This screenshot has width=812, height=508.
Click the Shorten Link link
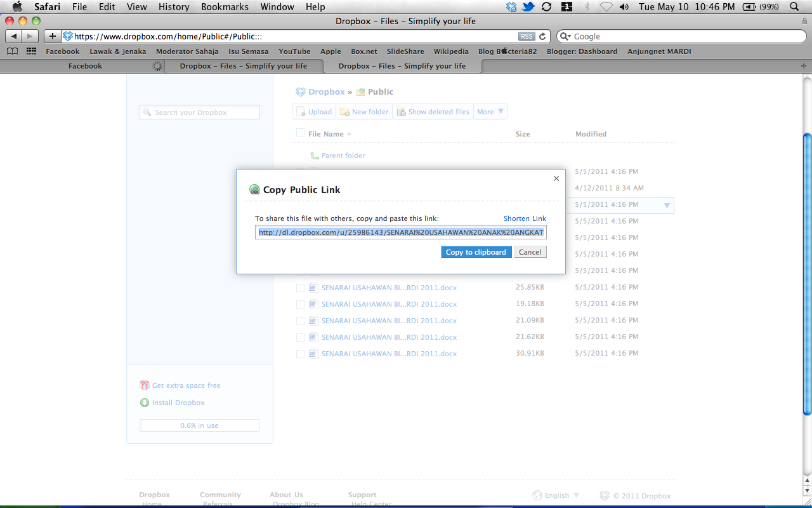coord(525,218)
